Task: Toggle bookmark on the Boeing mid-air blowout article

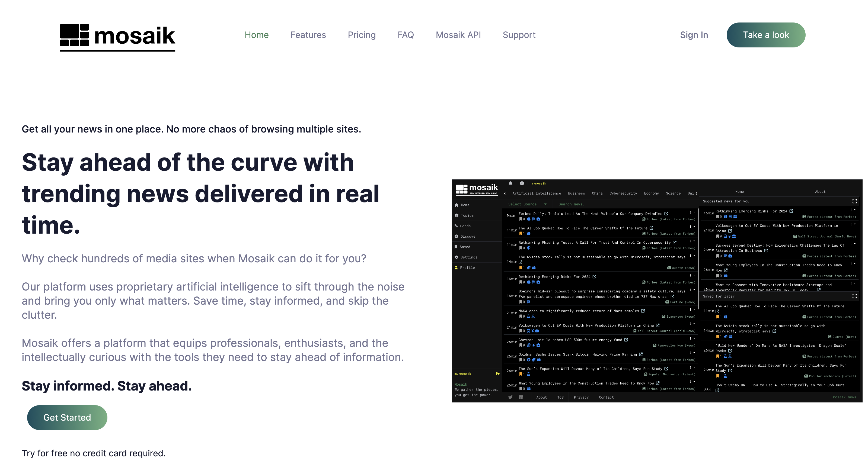Action: click(x=521, y=302)
